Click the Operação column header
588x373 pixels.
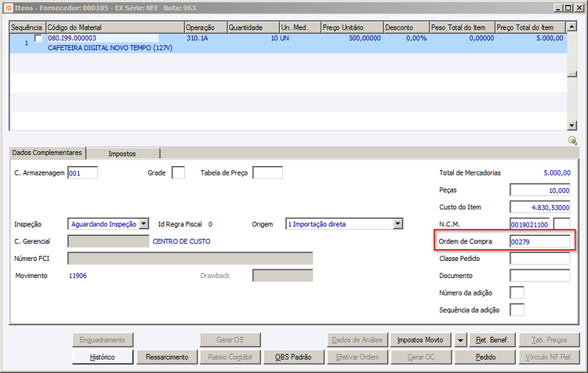coord(206,27)
